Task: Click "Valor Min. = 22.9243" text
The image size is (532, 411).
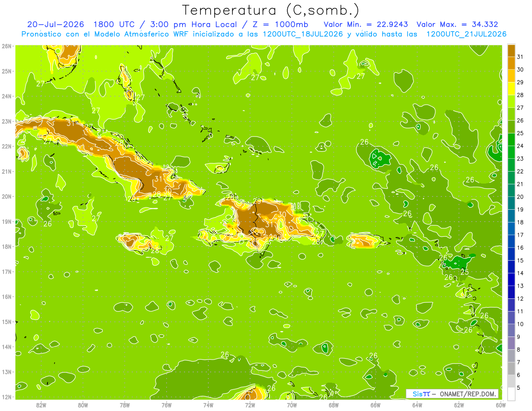Action: tap(366, 24)
